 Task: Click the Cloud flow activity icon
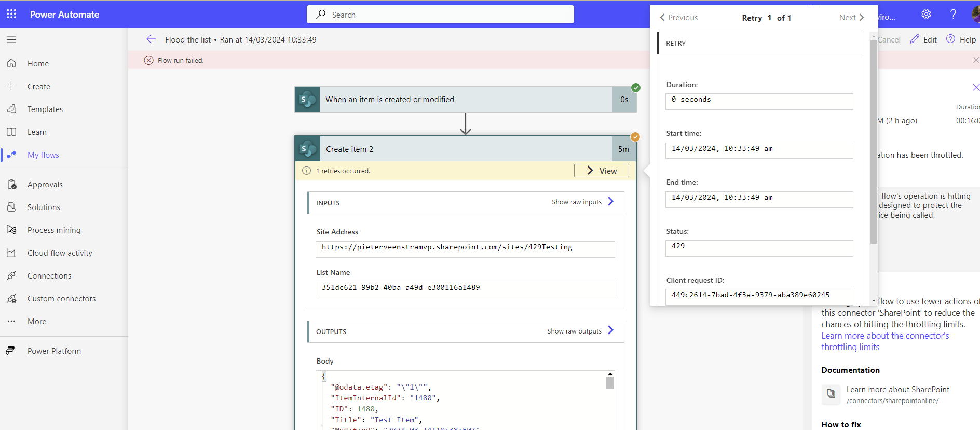point(11,253)
